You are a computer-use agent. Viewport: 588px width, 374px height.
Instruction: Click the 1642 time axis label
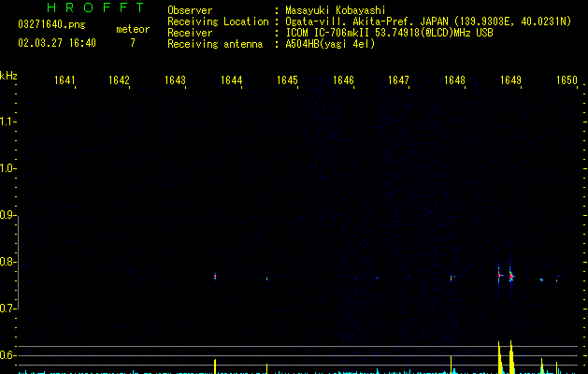point(119,80)
